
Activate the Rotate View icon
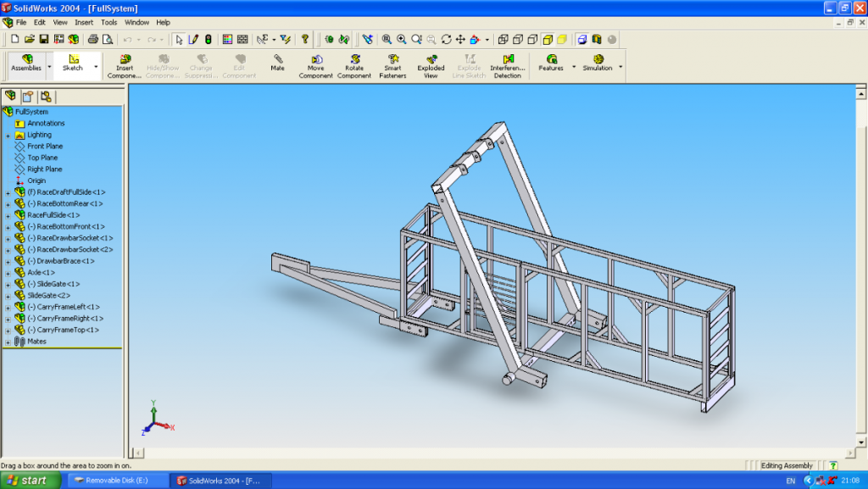[447, 39]
